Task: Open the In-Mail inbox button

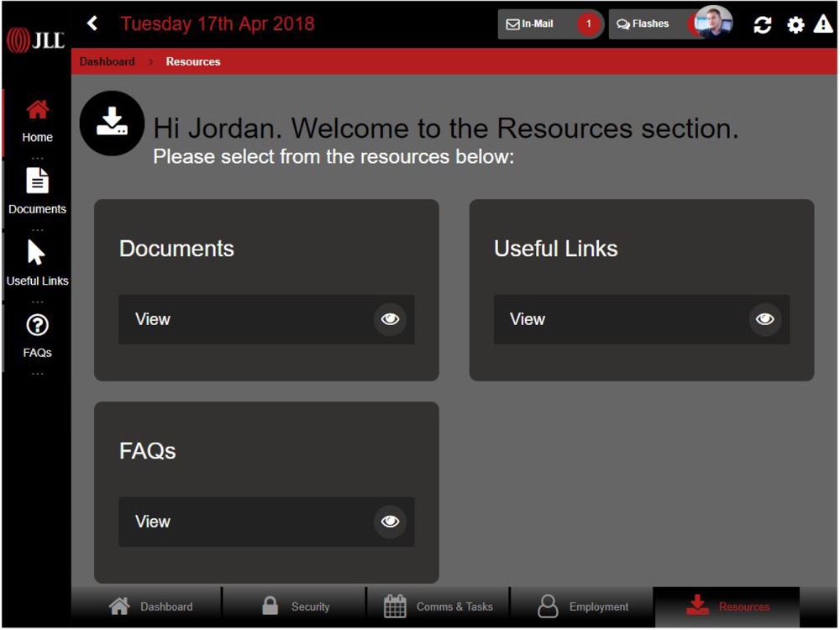Action: [550, 24]
